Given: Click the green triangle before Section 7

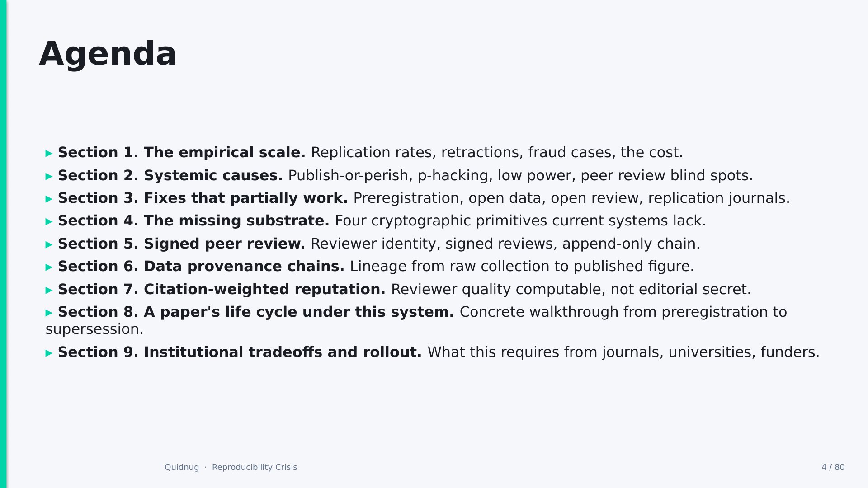Looking at the screenshot, I should coord(49,291).
